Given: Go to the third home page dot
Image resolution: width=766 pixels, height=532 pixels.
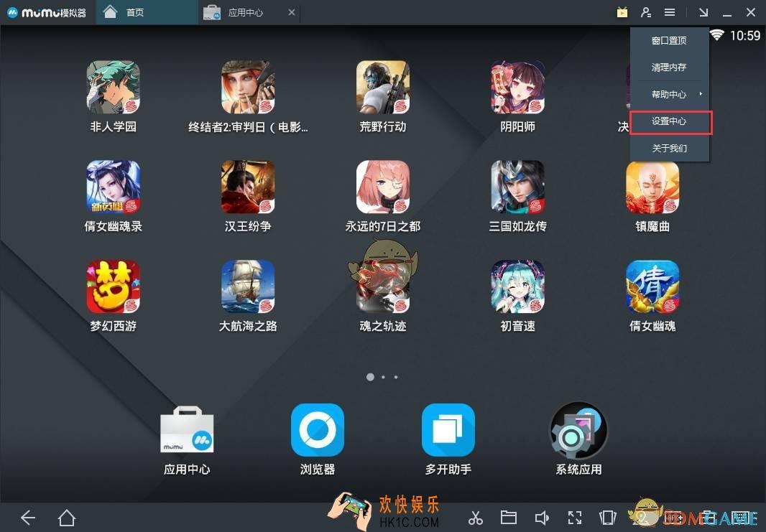Looking at the screenshot, I should [396, 377].
